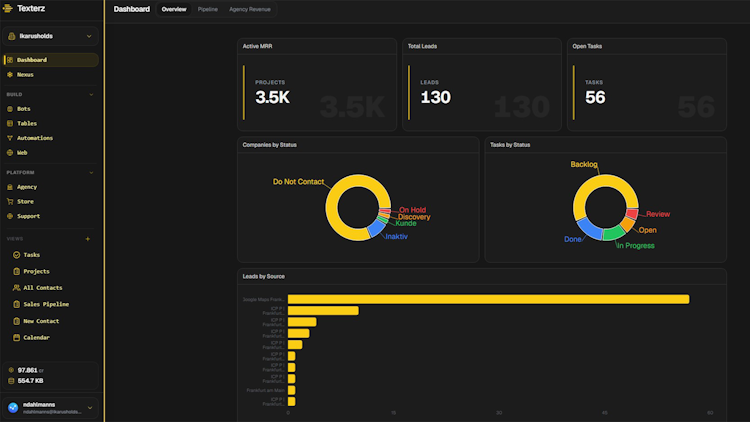The width and height of the screenshot is (750, 422).
Task: Click the Agency building icon
Action: click(x=10, y=187)
